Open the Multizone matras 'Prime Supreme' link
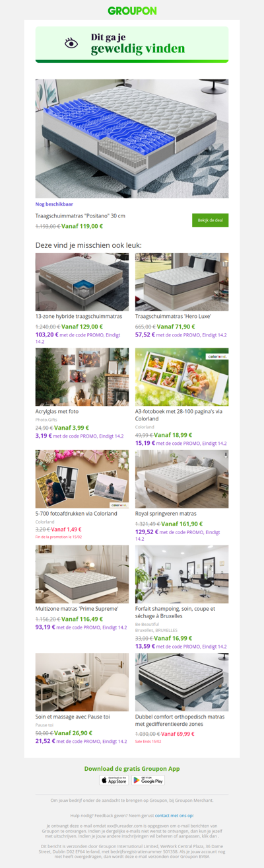This screenshot has height=868, width=264. pyautogui.click(x=77, y=608)
